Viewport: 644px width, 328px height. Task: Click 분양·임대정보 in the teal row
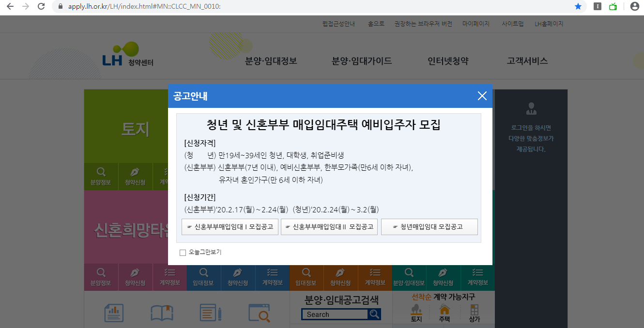[x=409, y=277]
